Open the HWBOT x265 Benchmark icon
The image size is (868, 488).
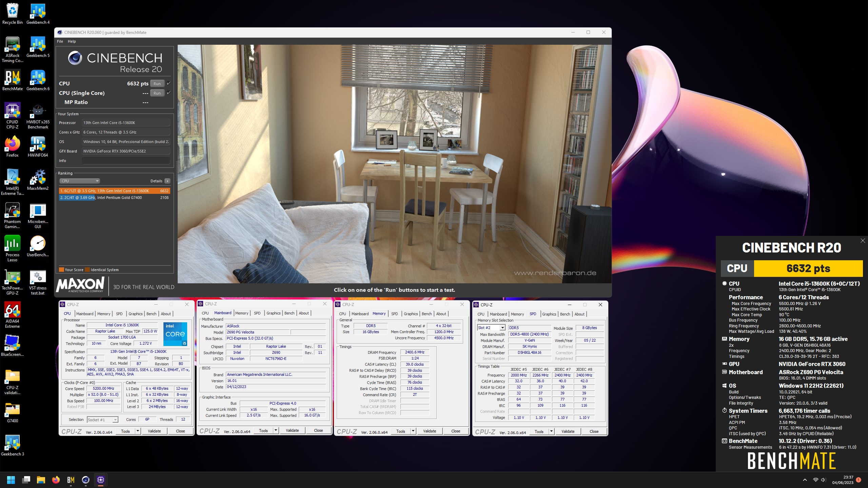[38, 116]
